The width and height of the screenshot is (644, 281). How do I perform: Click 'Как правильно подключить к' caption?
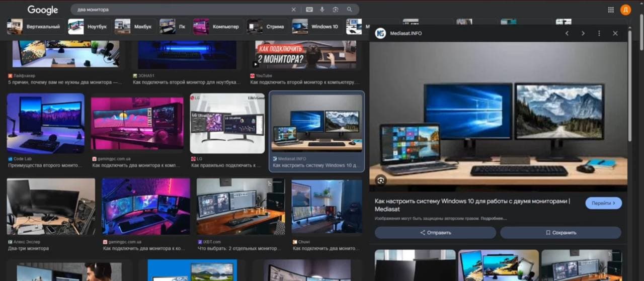226,165
